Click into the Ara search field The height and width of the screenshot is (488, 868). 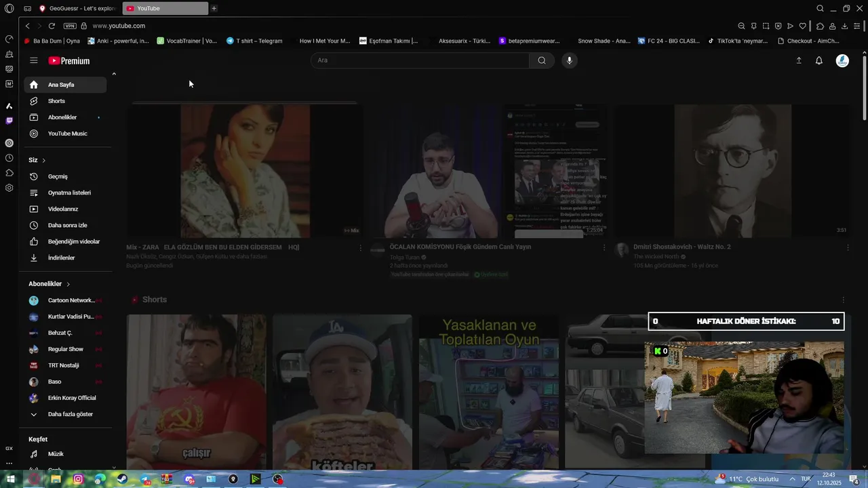[x=420, y=60]
